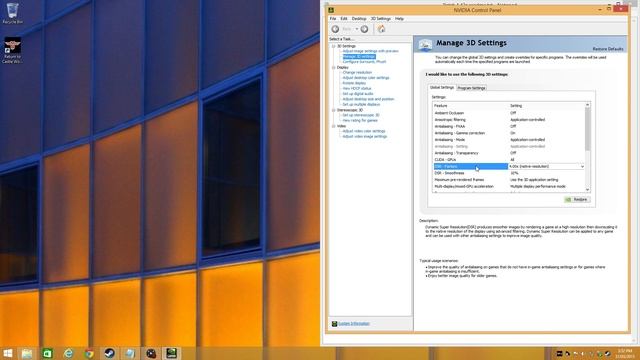Click the System Information icon
Viewport: 640px width, 360px height.
click(334, 324)
